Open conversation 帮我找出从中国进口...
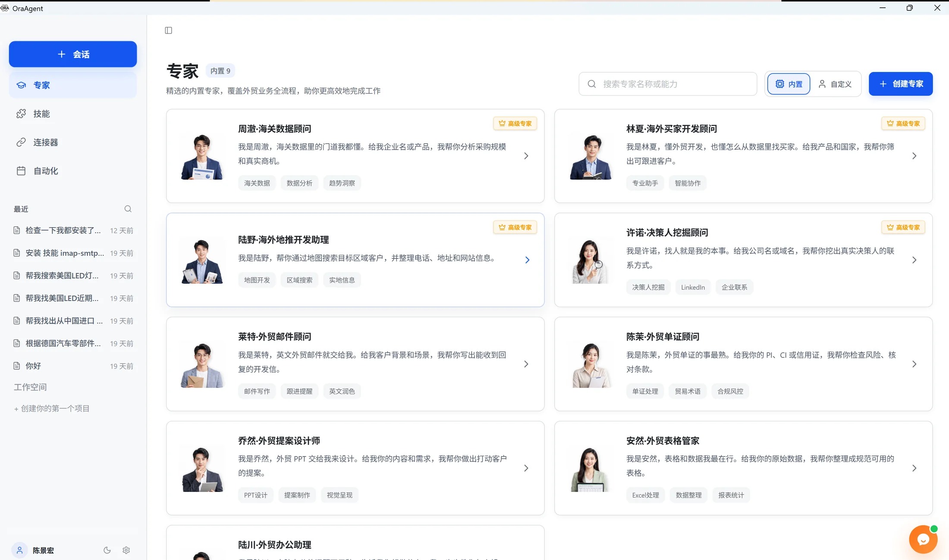This screenshot has height=560, width=949. coord(73,321)
